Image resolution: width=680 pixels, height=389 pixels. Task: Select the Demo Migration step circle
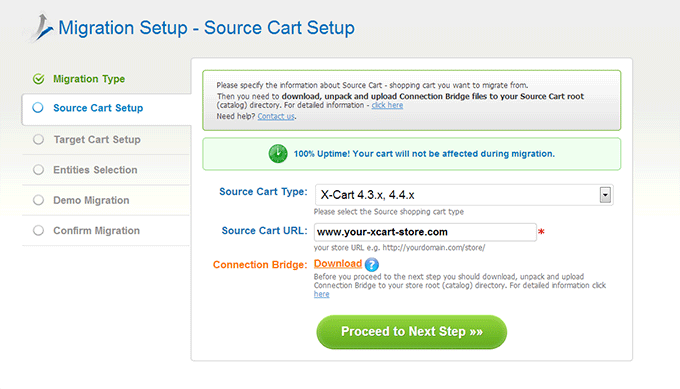tap(38, 200)
